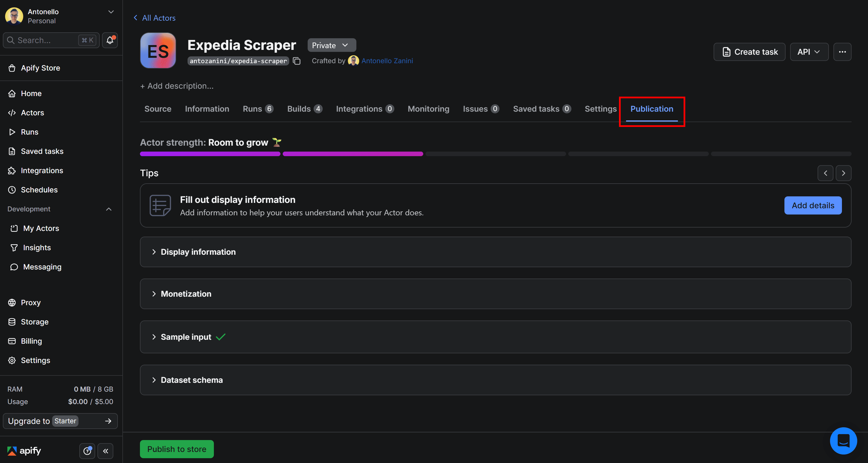Open Messaging from the sidebar

(42, 267)
